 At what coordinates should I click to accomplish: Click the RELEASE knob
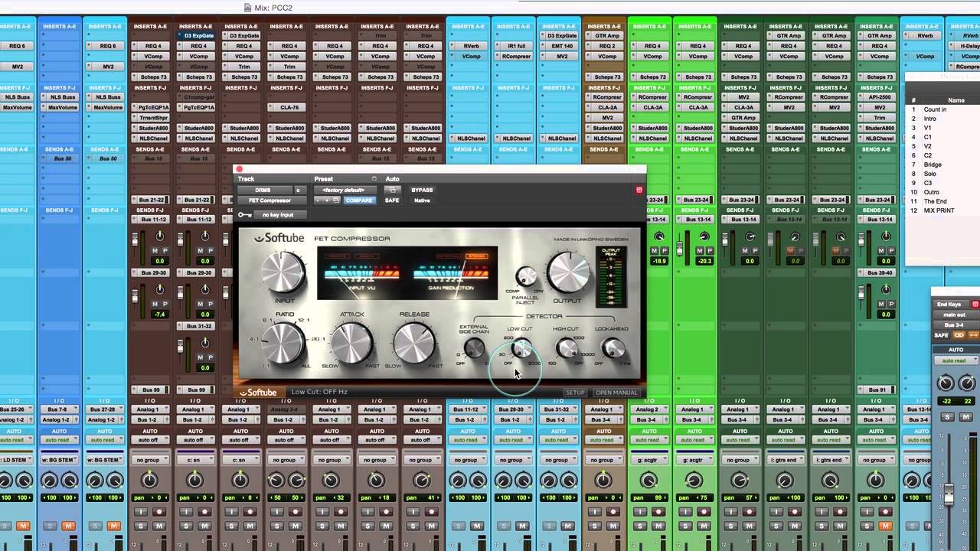tap(414, 343)
